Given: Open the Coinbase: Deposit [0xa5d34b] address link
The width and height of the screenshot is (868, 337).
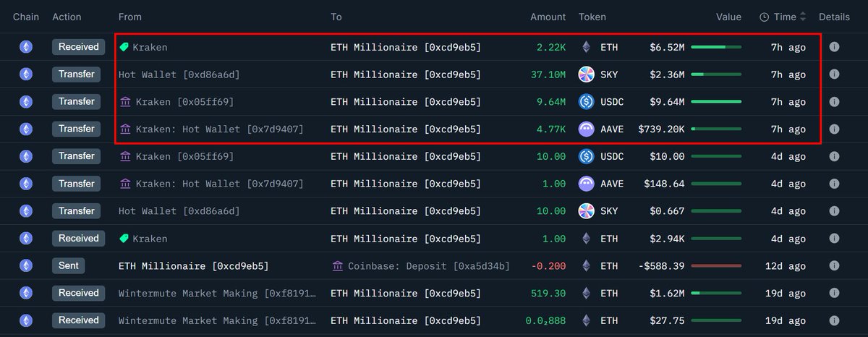Looking at the screenshot, I should (x=428, y=266).
